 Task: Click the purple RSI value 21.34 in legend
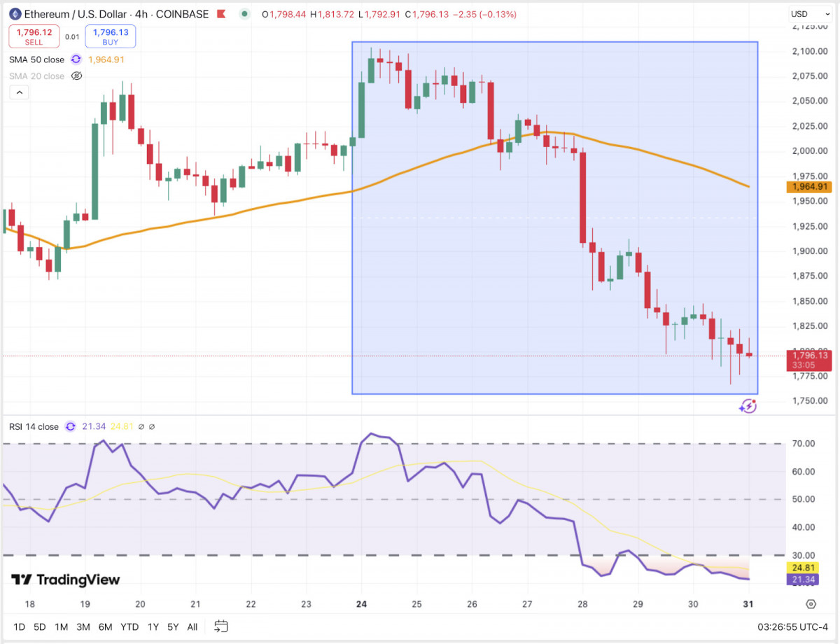pyautogui.click(x=93, y=426)
